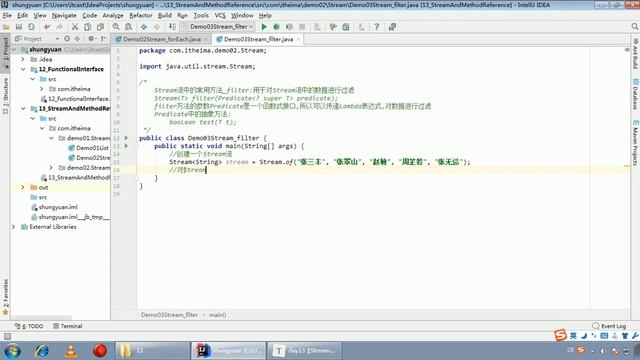Toggle the Database side panel
Image resolution: width=640 pixels, height=360 pixels.
636,94
